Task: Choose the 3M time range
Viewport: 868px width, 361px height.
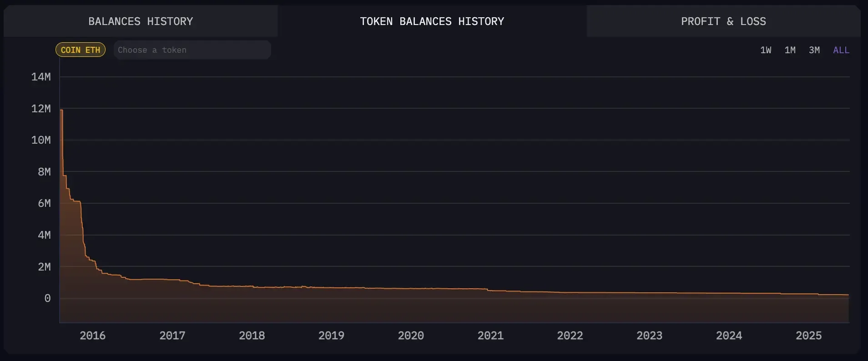Action: click(814, 50)
